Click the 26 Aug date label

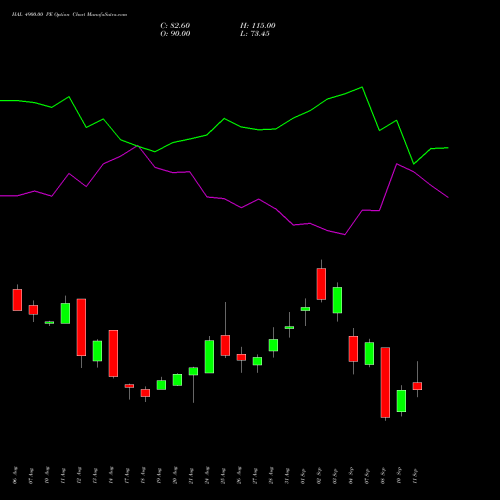click(x=239, y=475)
